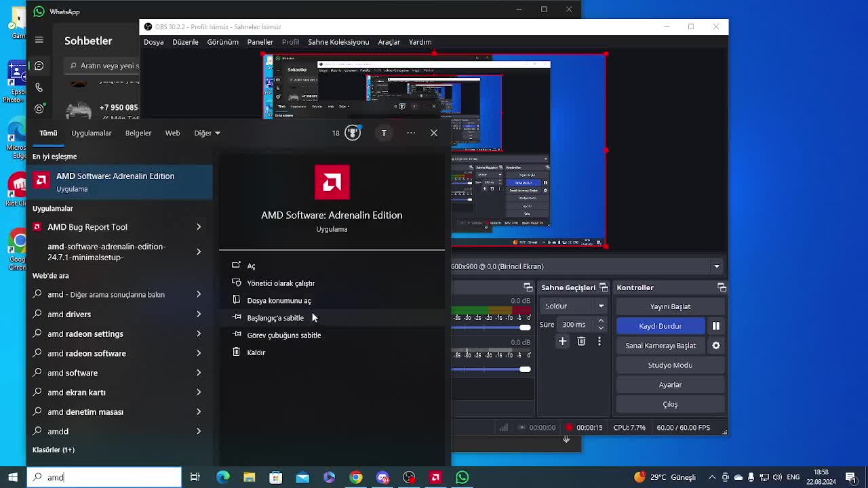Undock the Kontroller panel
This screenshot has width=868, height=488.
(722, 288)
